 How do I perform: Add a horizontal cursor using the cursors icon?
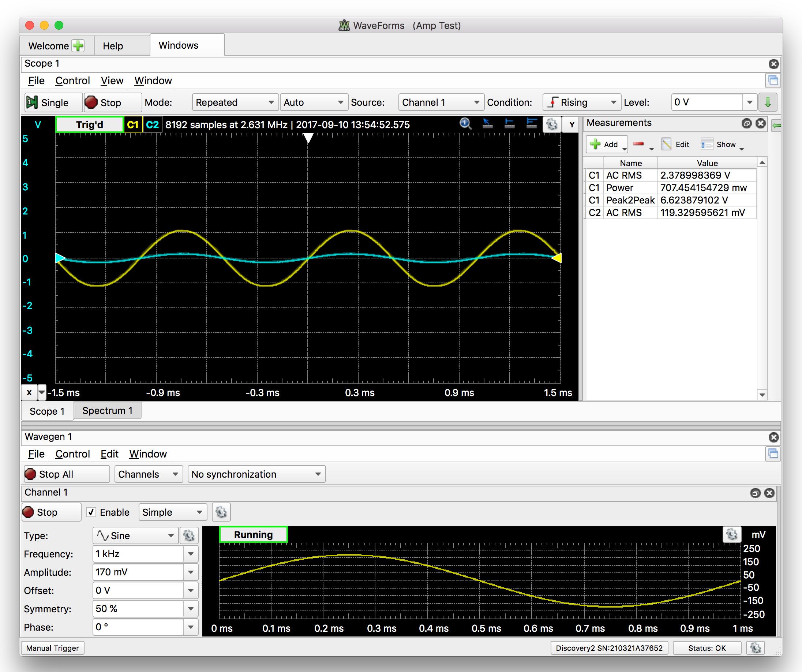coord(509,124)
